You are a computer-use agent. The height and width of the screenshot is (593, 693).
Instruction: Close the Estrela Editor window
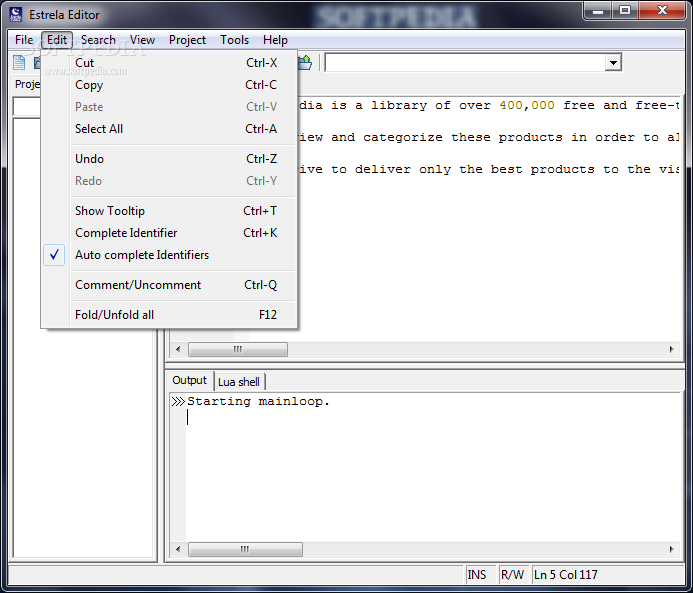[662, 11]
